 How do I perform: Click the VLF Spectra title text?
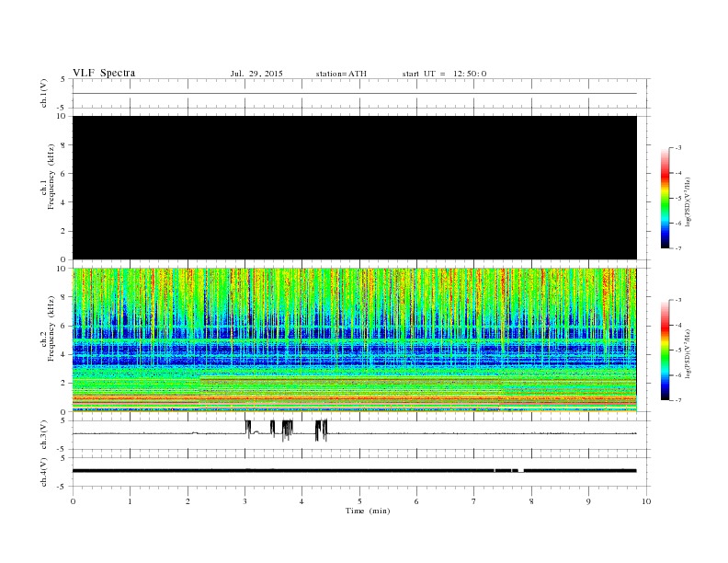(104, 73)
